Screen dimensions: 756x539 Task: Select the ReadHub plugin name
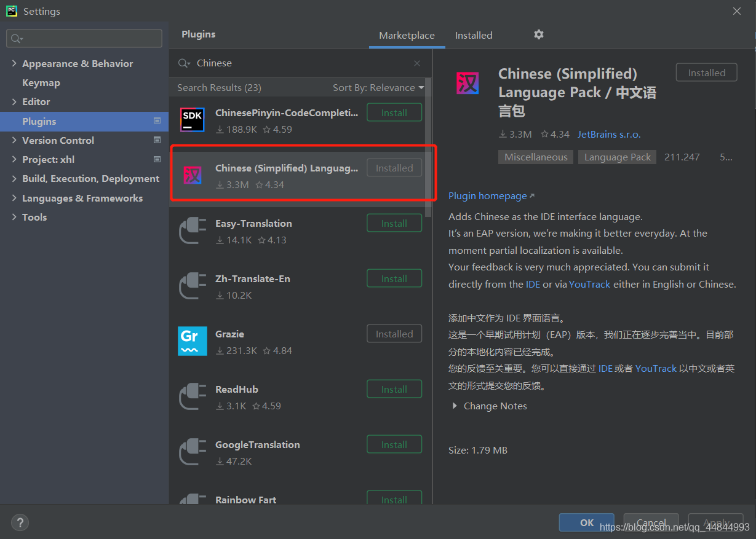coord(237,389)
